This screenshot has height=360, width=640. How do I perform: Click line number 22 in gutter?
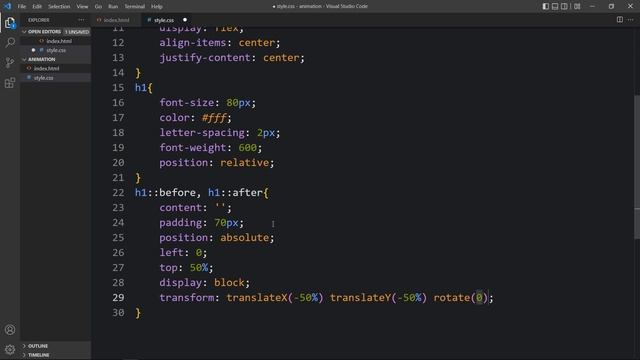(118, 193)
